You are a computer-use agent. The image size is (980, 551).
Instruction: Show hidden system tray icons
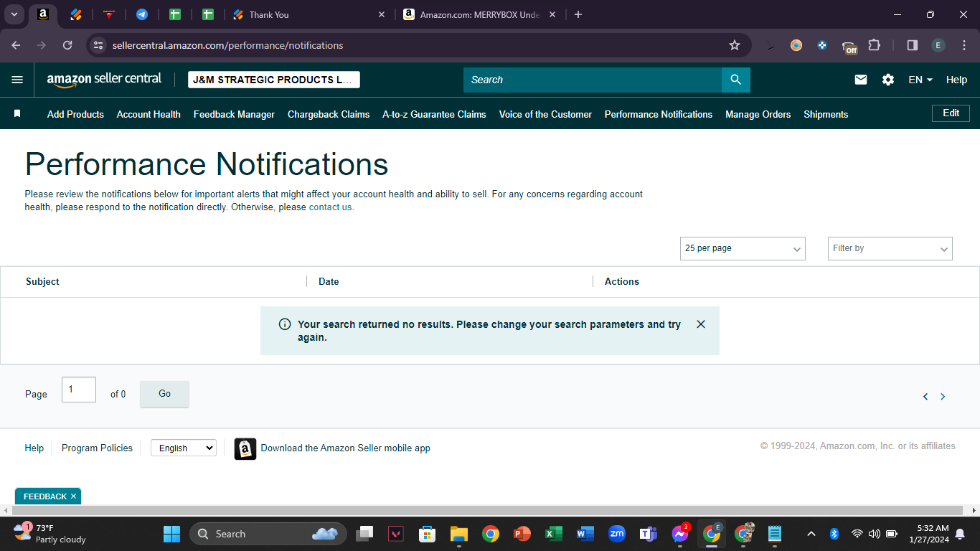click(x=811, y=534)
